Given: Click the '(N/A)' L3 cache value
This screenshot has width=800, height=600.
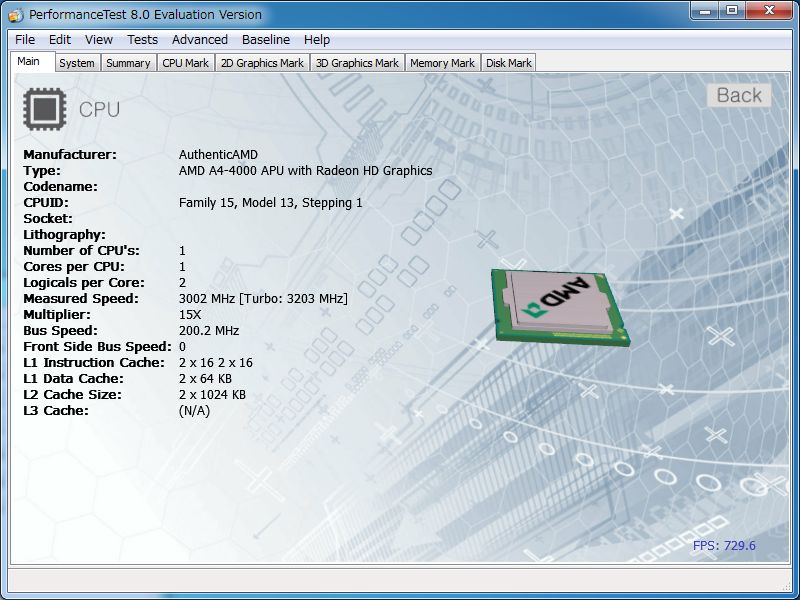Looking at the screenshot, I should 194,411.
